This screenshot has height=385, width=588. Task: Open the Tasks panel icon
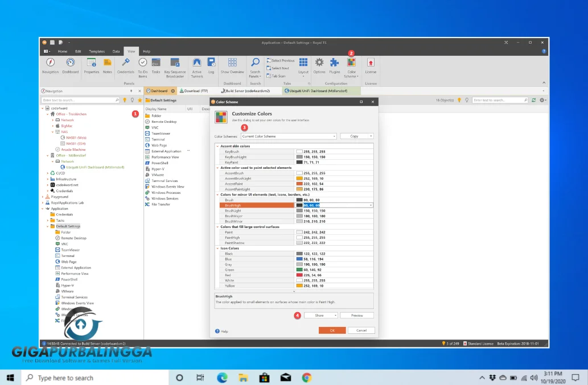click(x=156, y=66)
